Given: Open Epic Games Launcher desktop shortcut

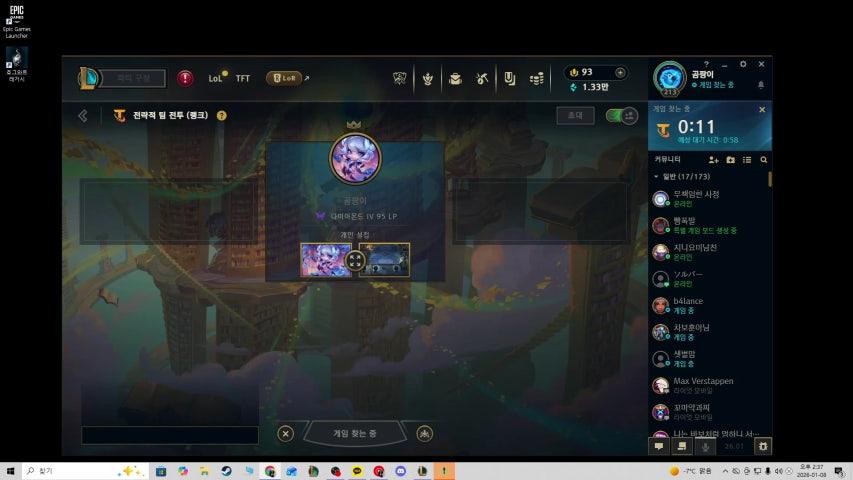Looking at the screenshot, I should pos(17,22).
